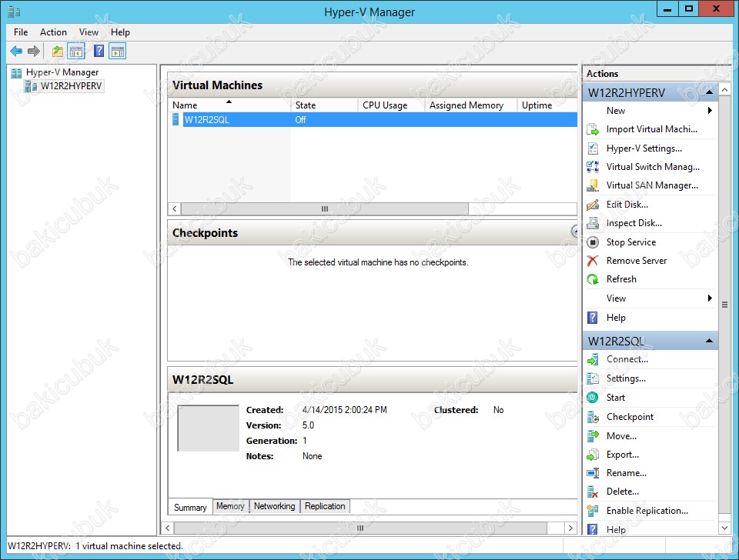Click the Virtual SAN Manager icon
The width and height of the screenshot is (739, 560).
coord(593,185)
